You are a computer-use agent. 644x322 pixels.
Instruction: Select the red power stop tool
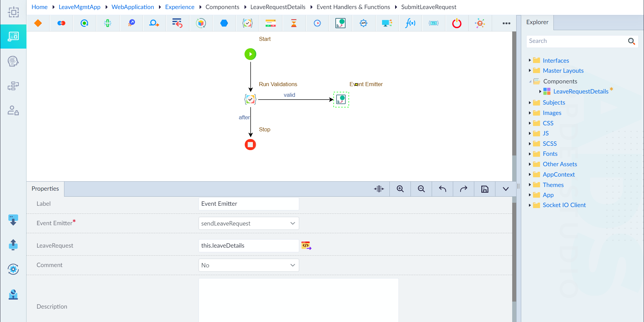click(x=457, y=23)
